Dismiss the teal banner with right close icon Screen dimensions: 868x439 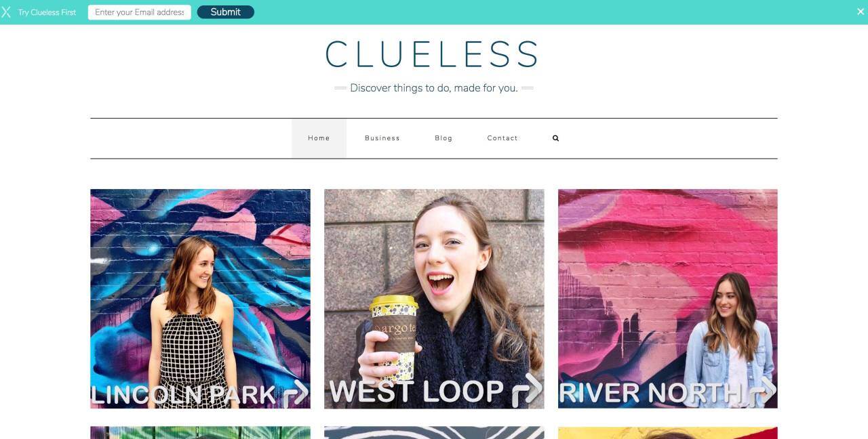(861, 12)
